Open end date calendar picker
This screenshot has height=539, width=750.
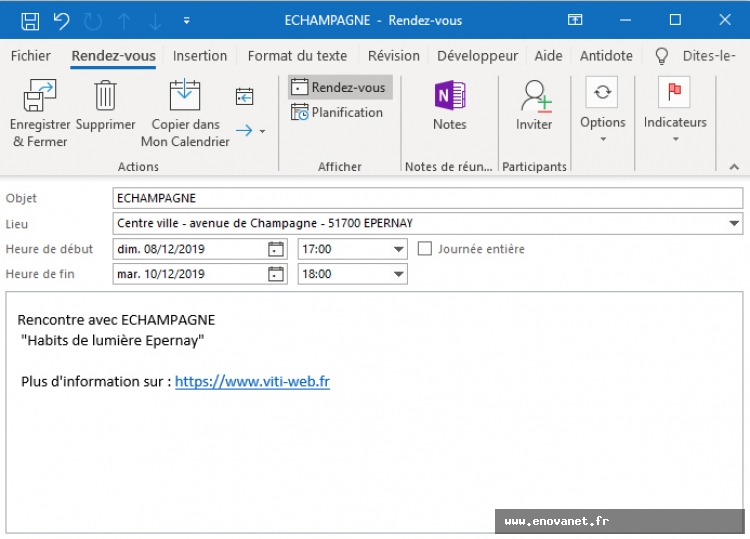coord(276,274)
